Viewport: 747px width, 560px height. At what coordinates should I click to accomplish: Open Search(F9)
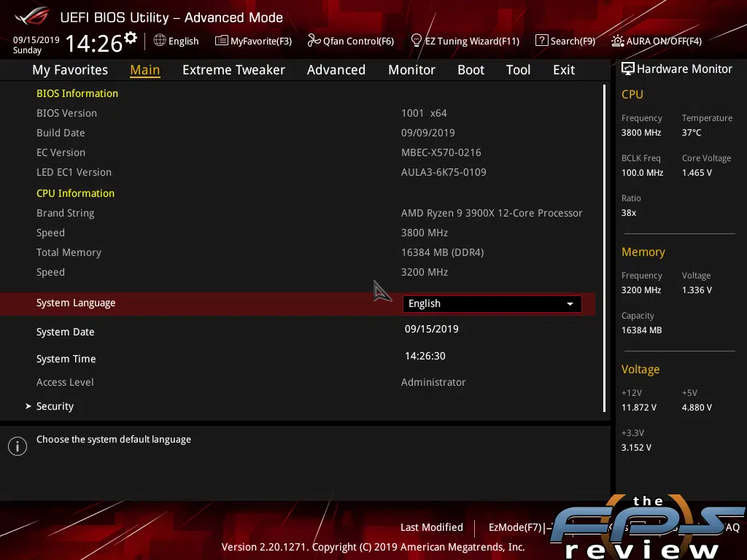click(x=573, y=41)
